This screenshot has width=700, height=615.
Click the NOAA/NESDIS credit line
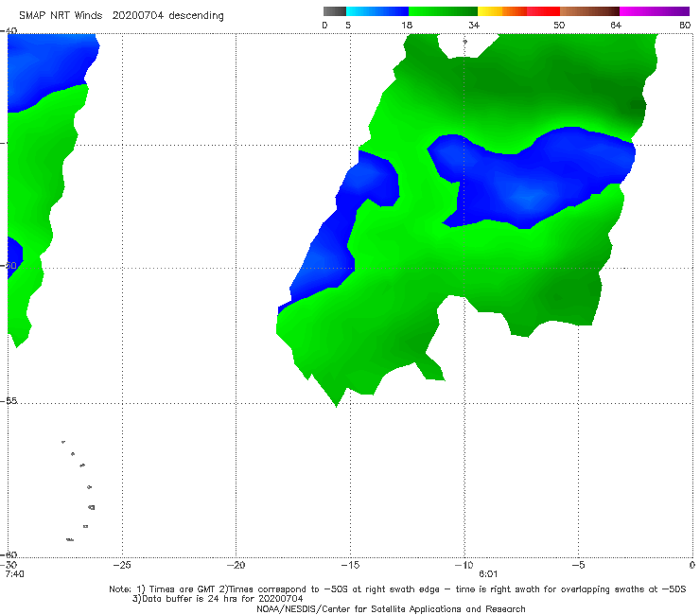pyautogui.click(x=391, y=609)
